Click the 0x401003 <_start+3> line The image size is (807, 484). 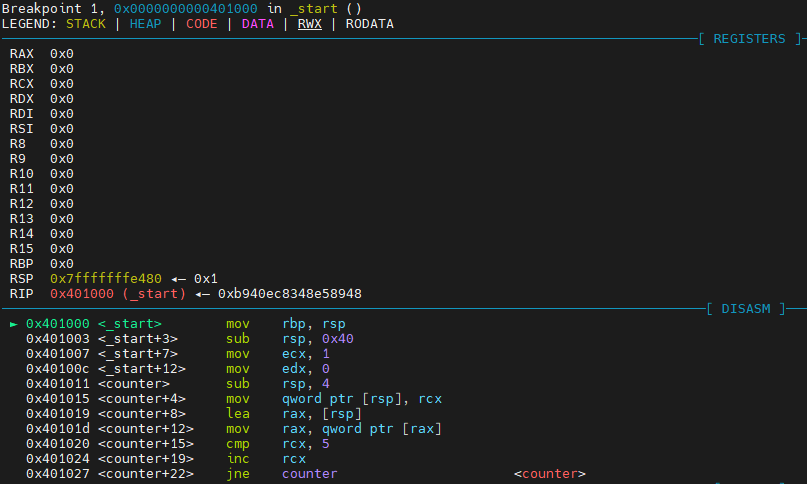coord(102,338)
